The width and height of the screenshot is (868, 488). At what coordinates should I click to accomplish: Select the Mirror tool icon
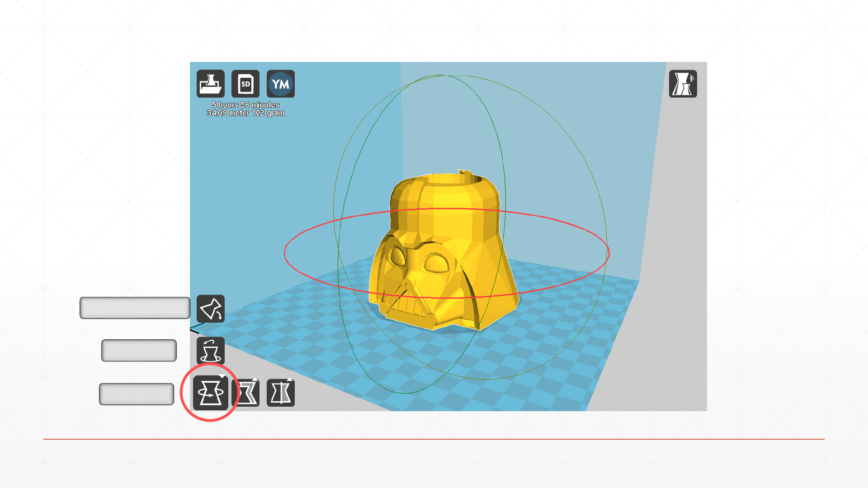pos(280,393)
